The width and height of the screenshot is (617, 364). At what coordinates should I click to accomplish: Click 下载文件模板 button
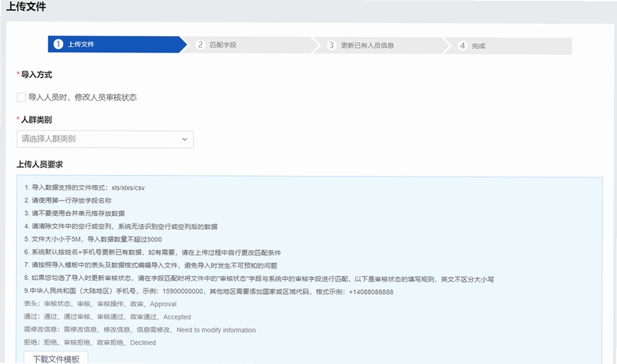pyautogui.click(x=56, y=359)
